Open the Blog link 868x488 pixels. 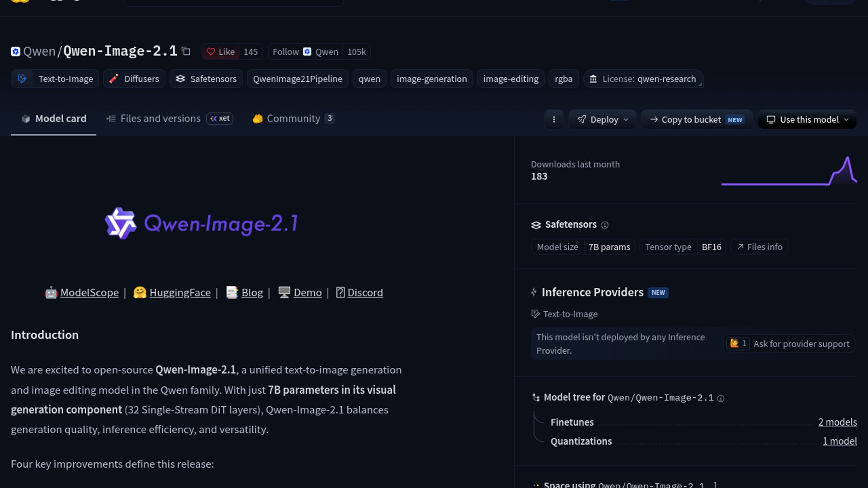coord(252,293)
